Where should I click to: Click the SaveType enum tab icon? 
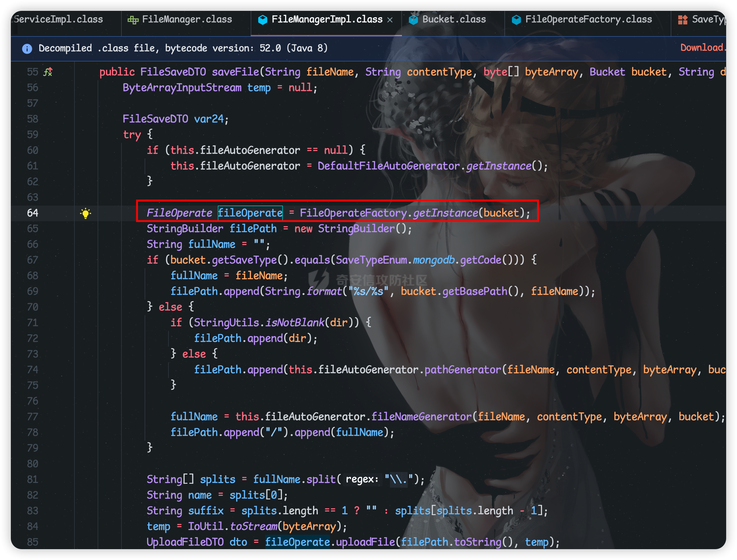[x=683, y=20]
